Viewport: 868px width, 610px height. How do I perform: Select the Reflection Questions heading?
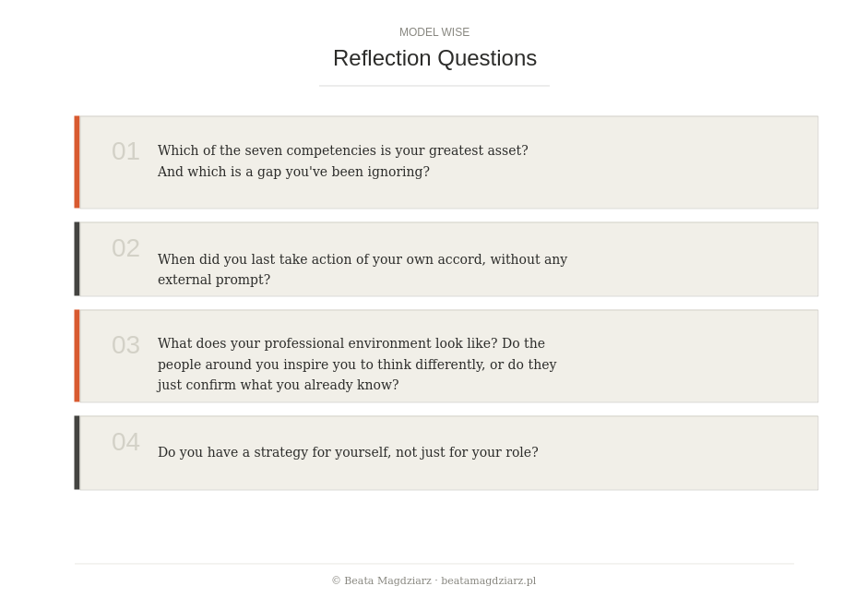pos(434,58)
